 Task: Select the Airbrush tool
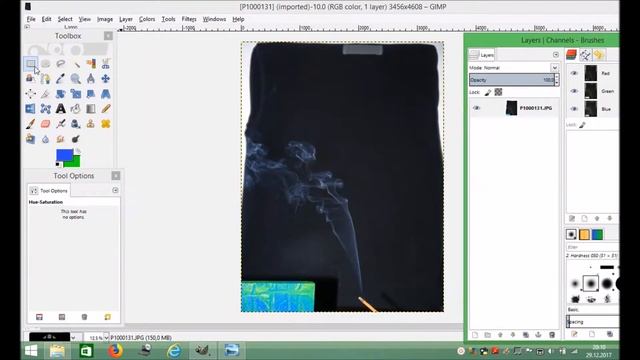[x=61, y=124]
